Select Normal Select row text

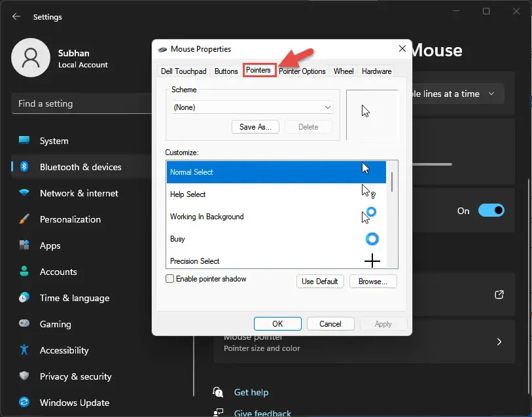pos(191,172)
